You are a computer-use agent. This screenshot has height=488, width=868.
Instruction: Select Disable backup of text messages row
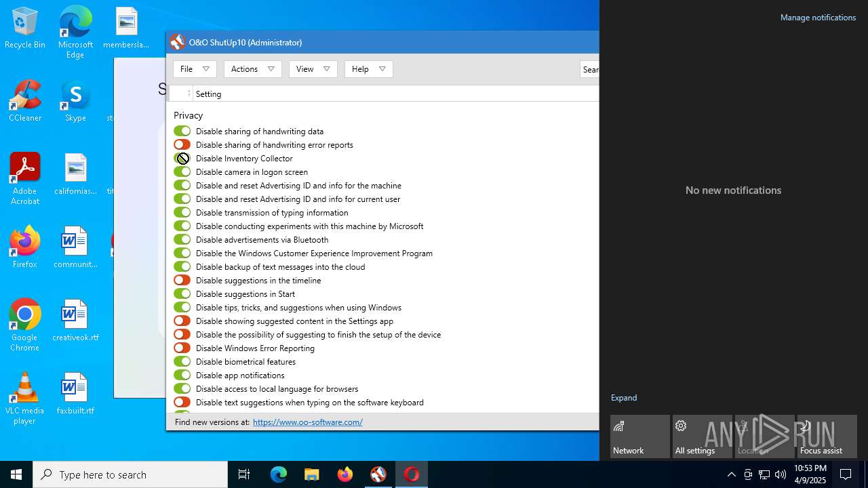(280, 266)
